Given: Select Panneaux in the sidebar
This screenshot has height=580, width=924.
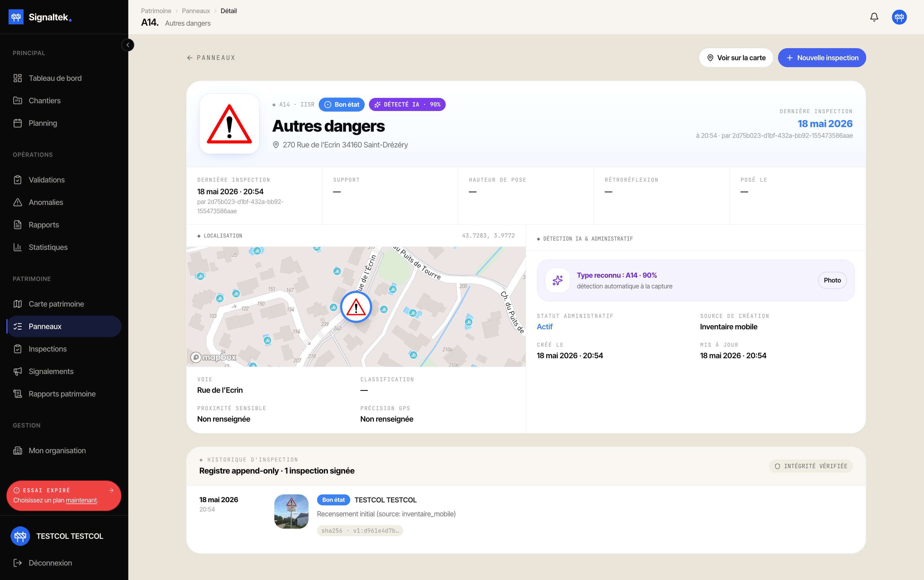Looking at the screenshot, I should 64,326.
